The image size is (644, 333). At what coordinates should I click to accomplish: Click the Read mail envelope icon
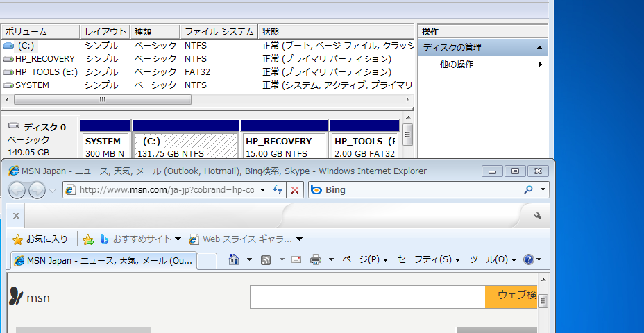(296, 259)
